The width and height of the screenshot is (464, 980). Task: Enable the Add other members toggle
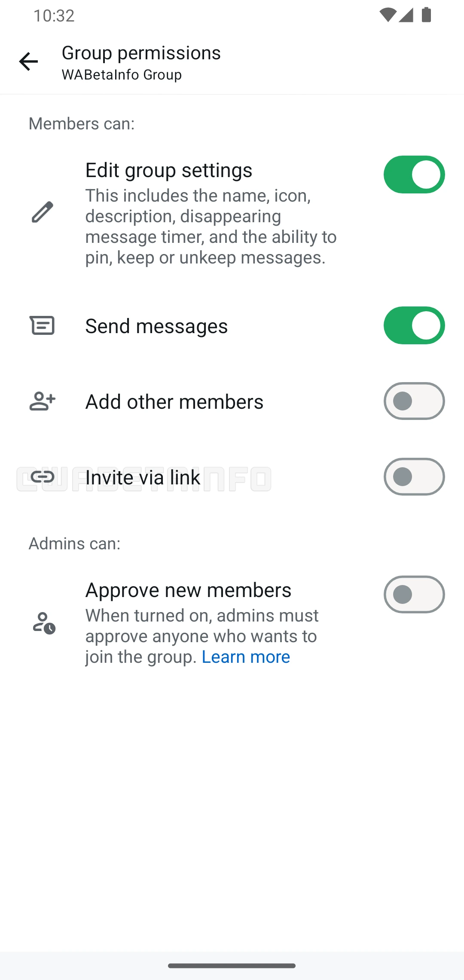(x=414, y=401)
